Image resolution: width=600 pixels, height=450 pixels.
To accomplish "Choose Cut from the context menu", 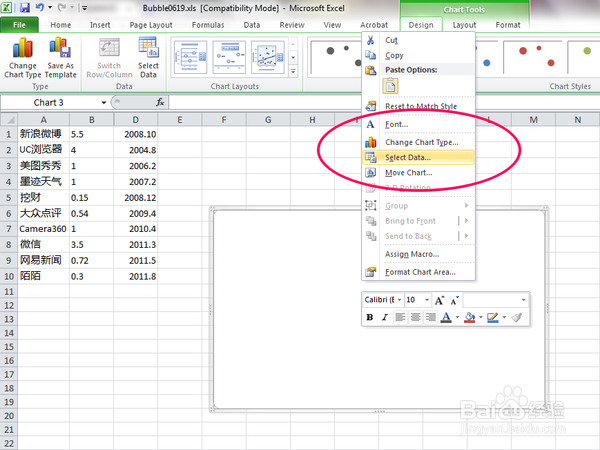I will pyautogui.click(x=418, y=40).
